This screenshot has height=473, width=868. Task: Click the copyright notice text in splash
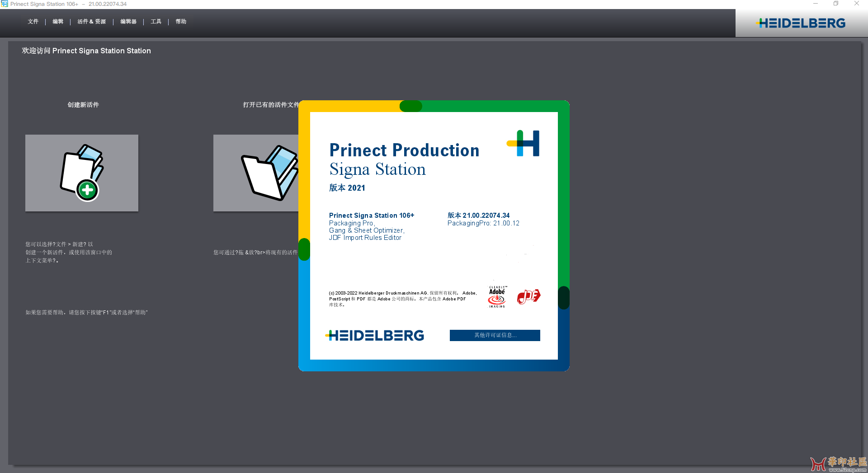[403, 299]
